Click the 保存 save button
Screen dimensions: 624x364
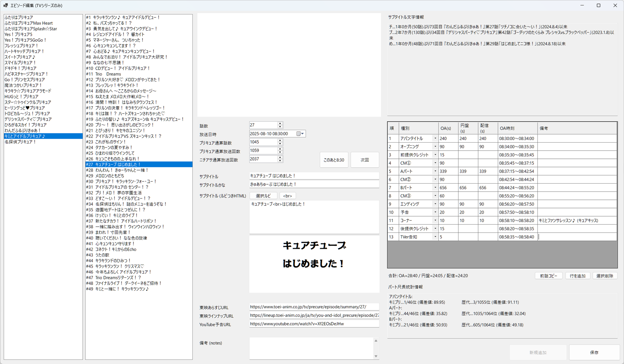point(594,352)
